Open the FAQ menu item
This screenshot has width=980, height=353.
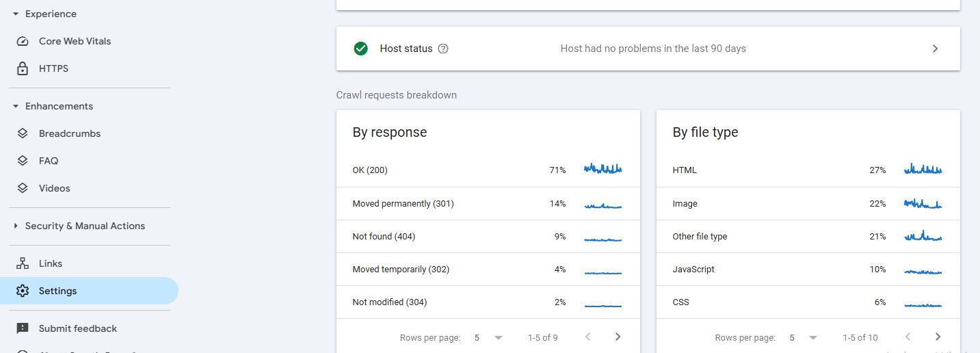(49, 161)
